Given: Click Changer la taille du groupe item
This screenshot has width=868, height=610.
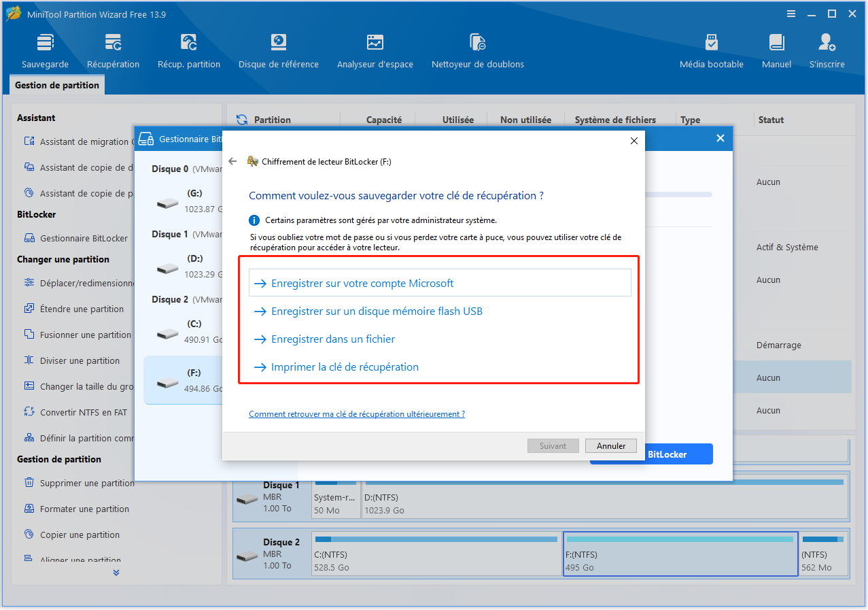Looking at the screenshot, I should click(78, 386).
